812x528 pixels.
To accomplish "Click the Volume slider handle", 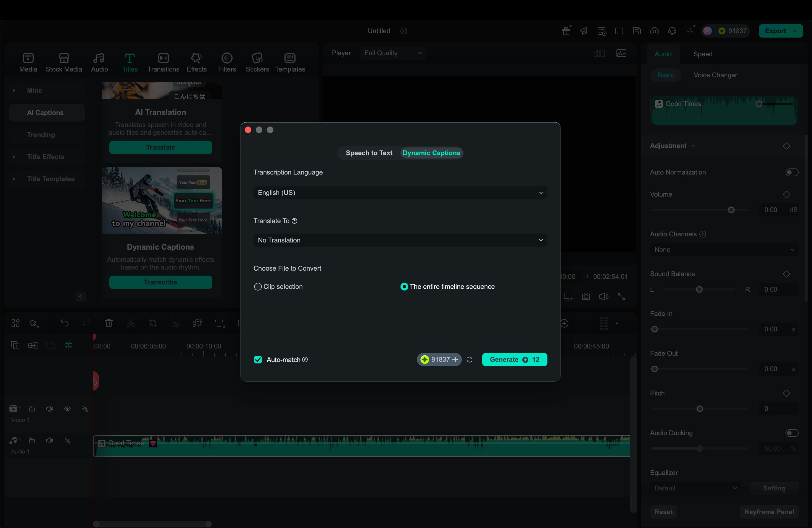I will [x=731, y=210].
